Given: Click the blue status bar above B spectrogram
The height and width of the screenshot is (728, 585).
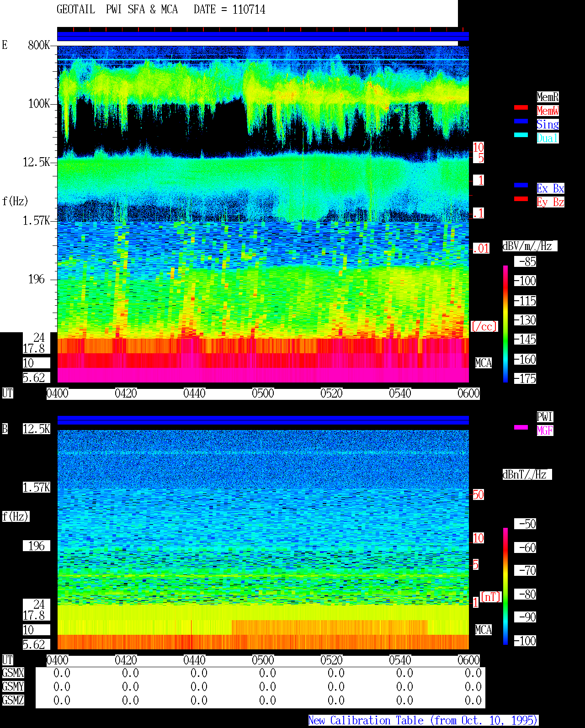Looking at the screenshot, I should [x=263, y=420].
